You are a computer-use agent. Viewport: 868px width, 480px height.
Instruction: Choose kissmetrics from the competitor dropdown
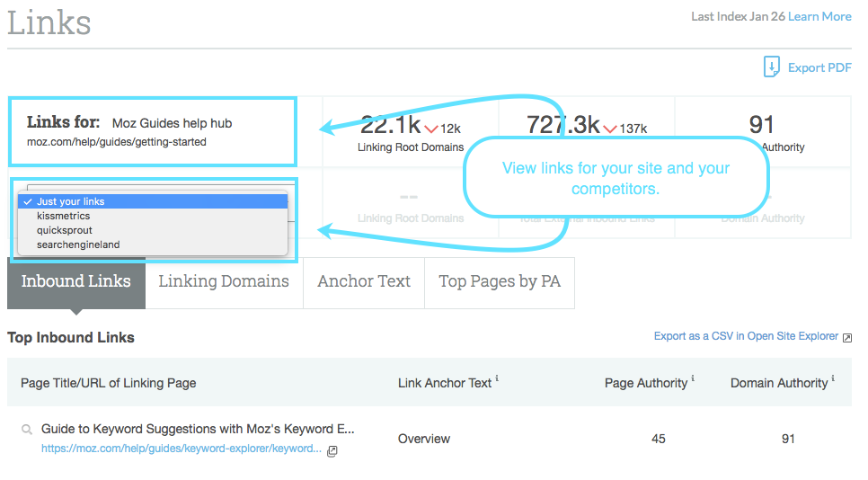pyautogui.click(x=63, y=216)
